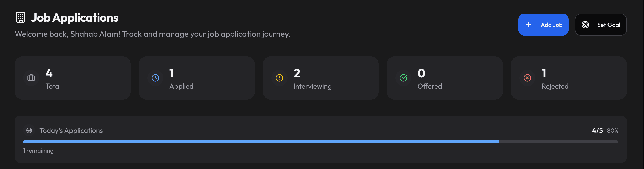Screen dimensions: 644x169
Task: Select the Offered stat card
Action: (445, 78)
